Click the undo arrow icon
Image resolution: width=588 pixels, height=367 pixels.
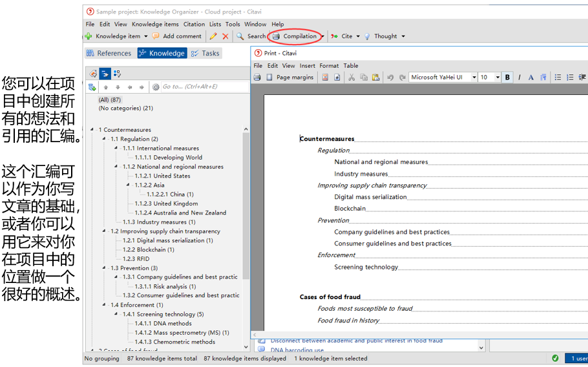coord(390,78)
